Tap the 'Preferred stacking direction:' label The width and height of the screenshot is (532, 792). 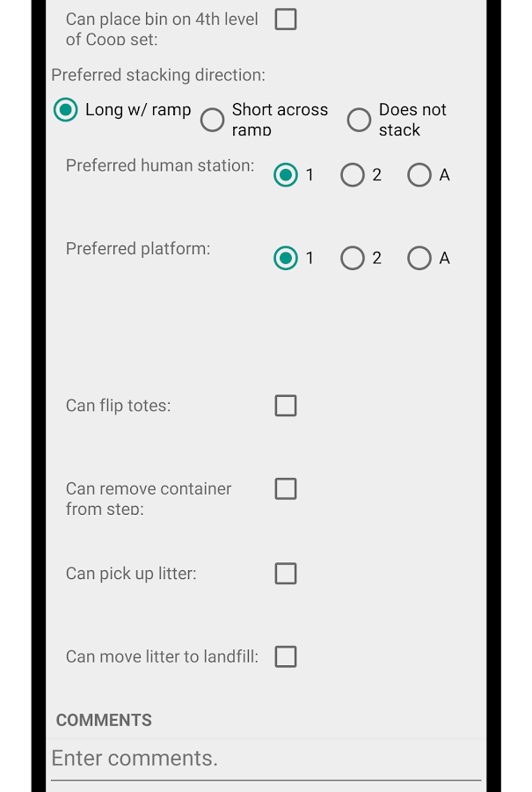coord(158,76)
